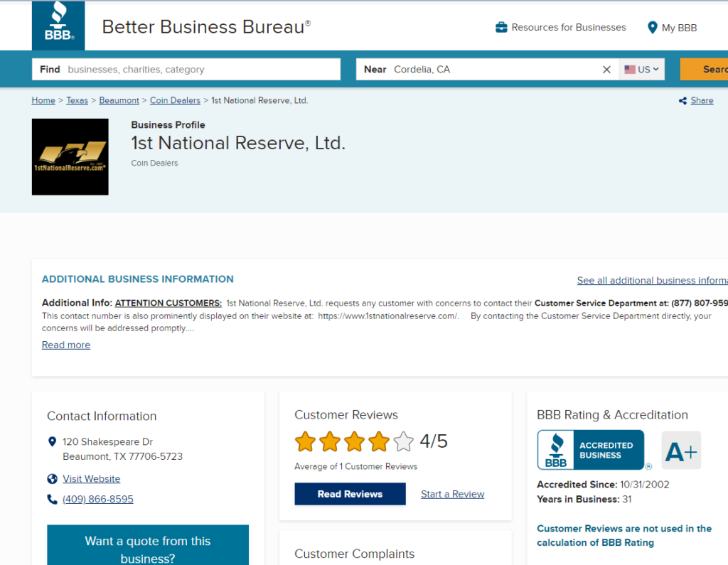Expand Additional Info with Read more
The height and width of the screenshot is (565, 728).
(66, 345)
